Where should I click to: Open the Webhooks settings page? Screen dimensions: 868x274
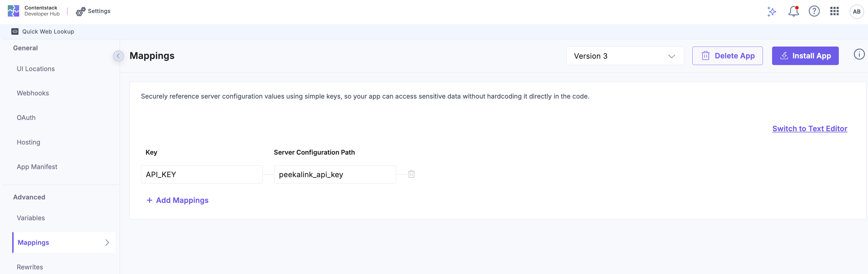(x=33, y=93)
